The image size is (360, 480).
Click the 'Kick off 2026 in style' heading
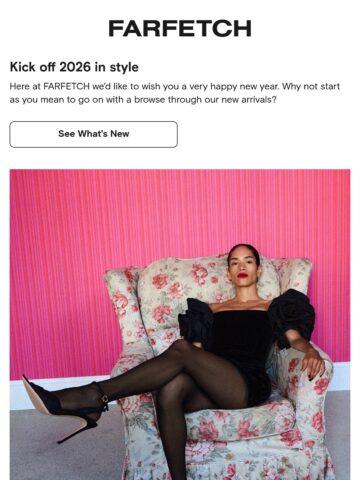click(74, 67)
